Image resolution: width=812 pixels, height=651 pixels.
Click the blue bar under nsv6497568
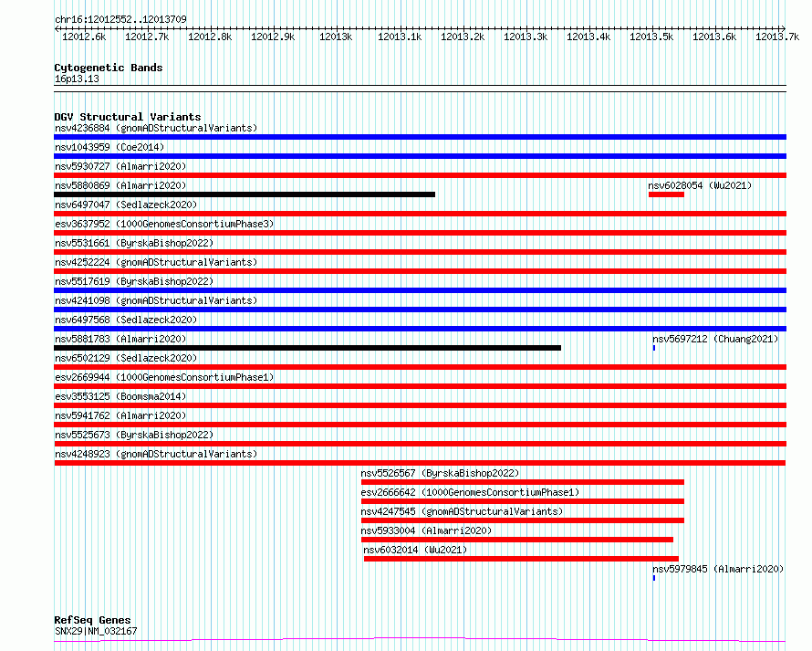tap(420, 329)
